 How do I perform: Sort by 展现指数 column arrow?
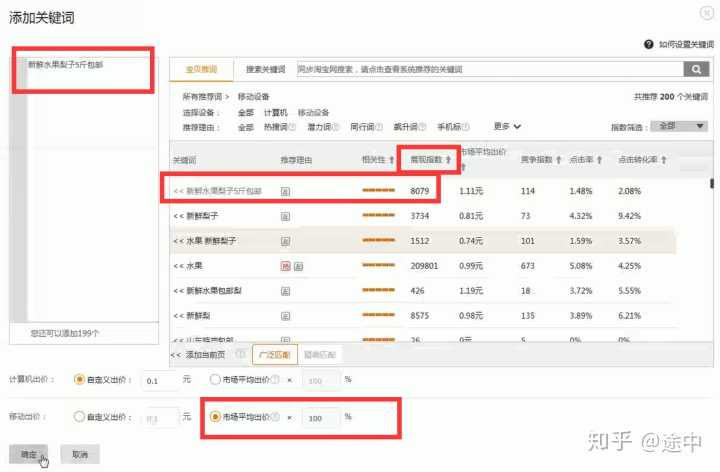tap(448, 160)
